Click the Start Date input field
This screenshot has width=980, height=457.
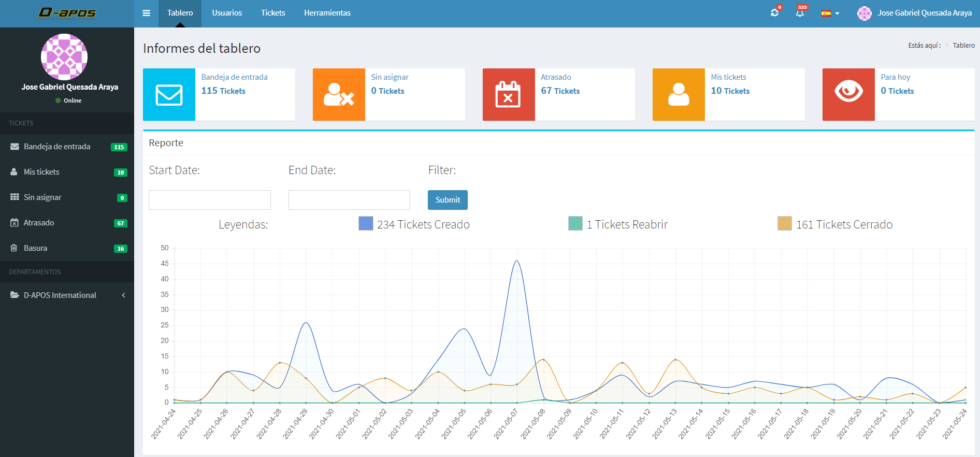[210, 200]
